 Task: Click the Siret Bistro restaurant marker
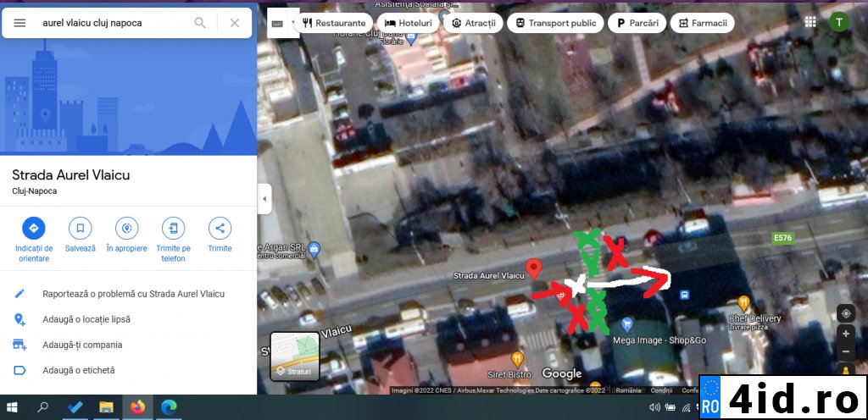(x=518, y=359)
